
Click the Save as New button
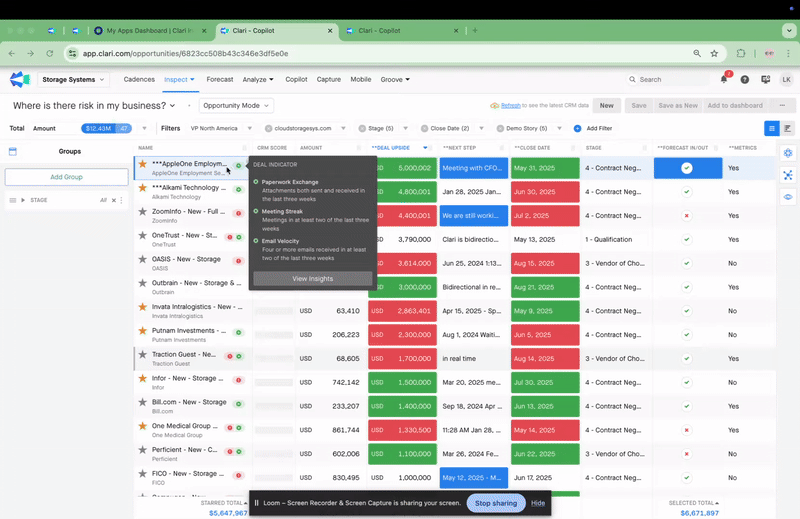pos(678,106)
